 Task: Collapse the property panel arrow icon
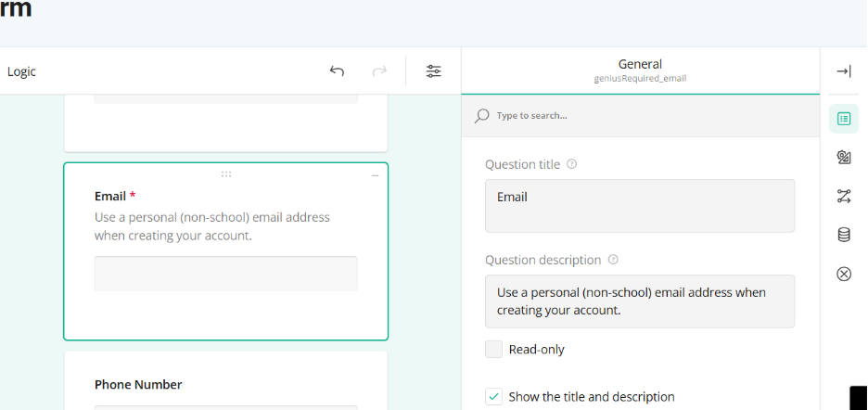click(x=844, y=70)
